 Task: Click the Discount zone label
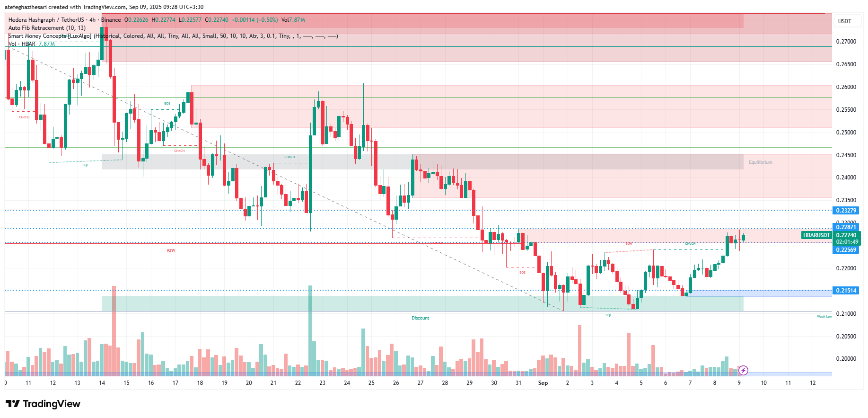420,318
